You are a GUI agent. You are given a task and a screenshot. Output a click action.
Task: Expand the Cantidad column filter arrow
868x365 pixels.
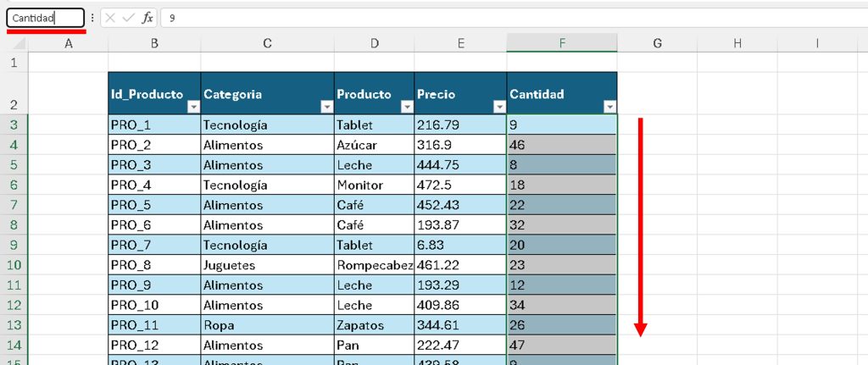click(609, 107)
